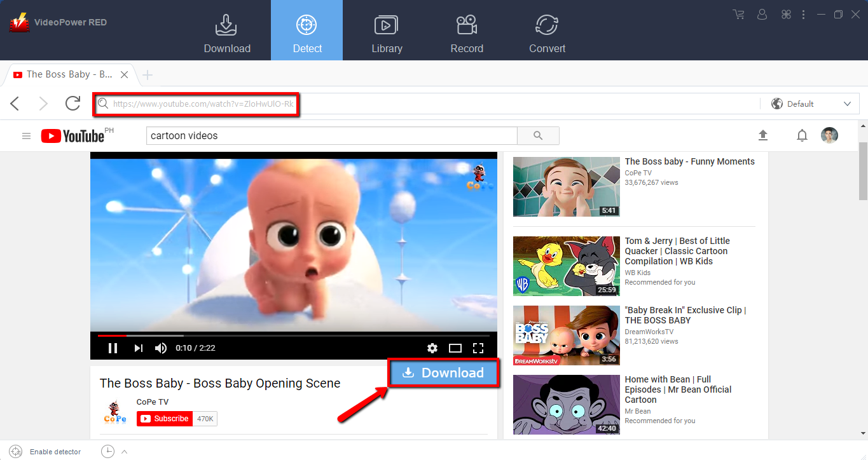Click the YouTube upload icon

763,135
